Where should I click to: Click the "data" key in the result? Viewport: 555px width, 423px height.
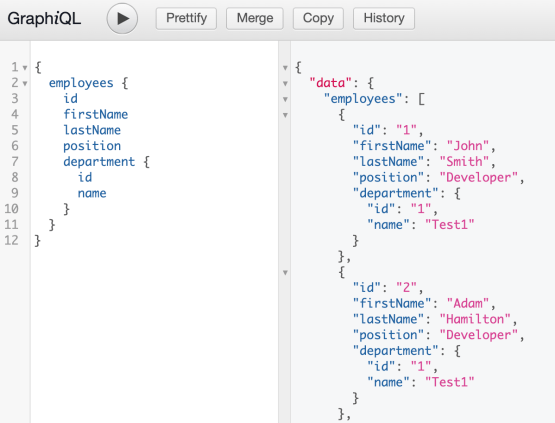click(x=331, y=83)
